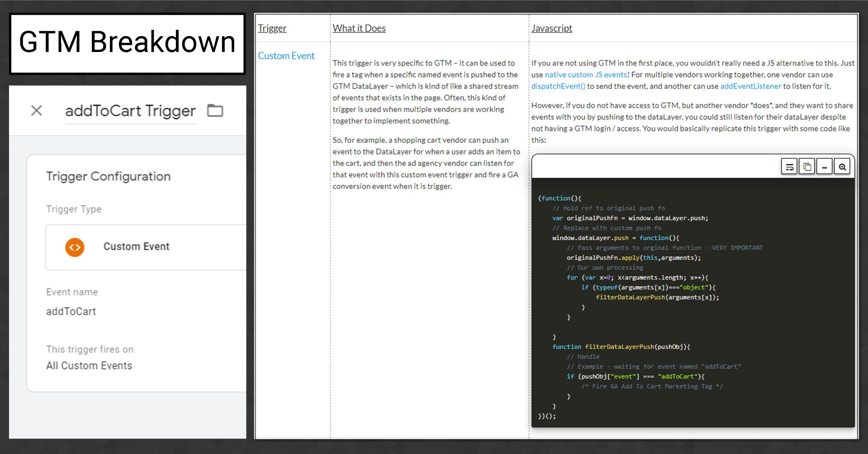Click the Javascript column header
Screen dimensions: 868x454
click(552, 28)
